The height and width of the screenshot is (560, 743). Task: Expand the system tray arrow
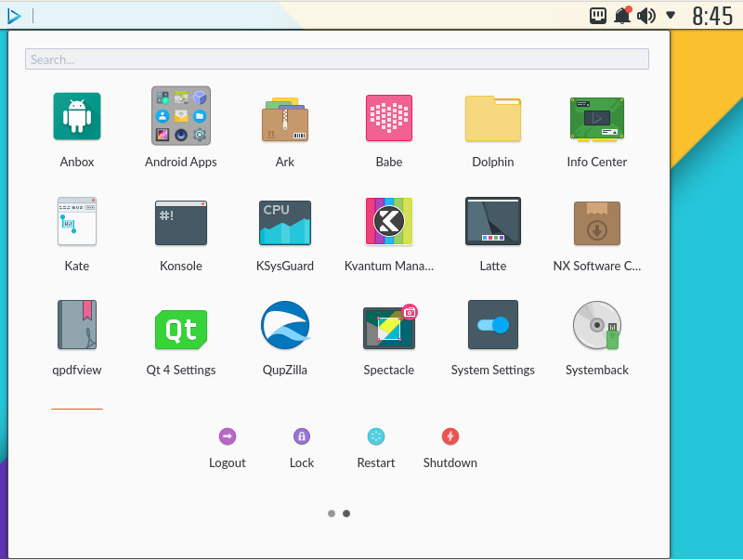(x=671, y=15)
